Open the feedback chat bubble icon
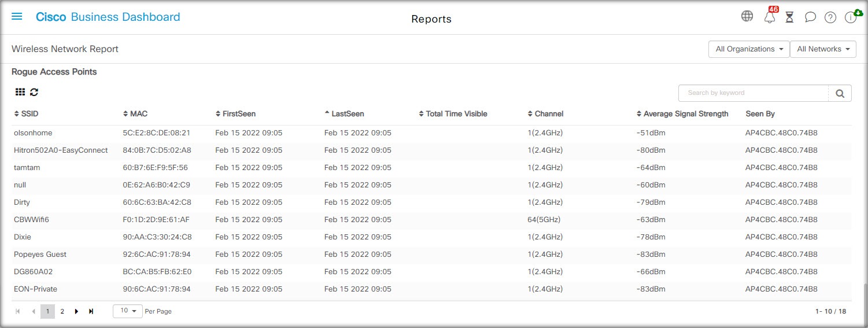 tap(810, 17)
